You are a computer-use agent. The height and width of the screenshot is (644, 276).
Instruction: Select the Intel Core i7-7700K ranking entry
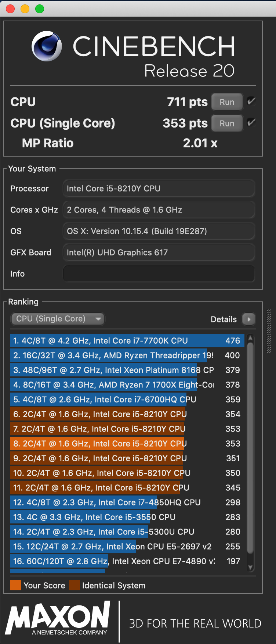127,341
